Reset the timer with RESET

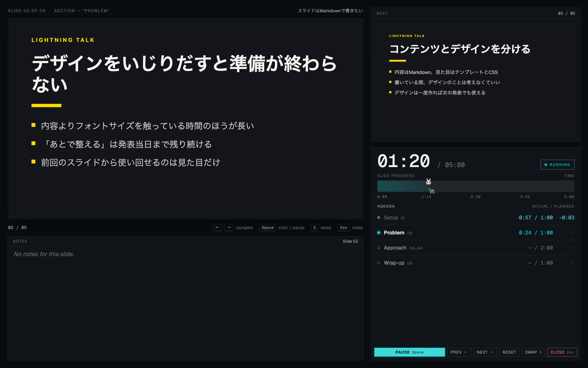(509, 352)
